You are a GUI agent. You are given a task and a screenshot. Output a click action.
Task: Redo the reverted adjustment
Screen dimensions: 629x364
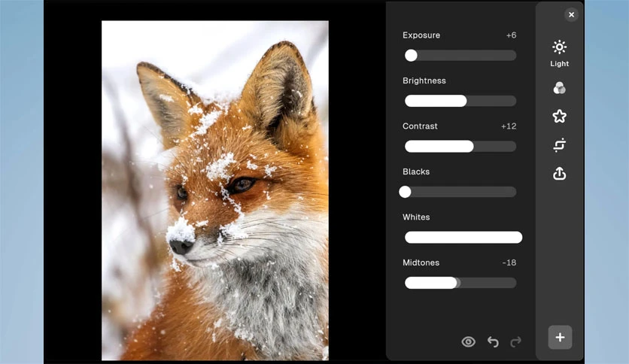[x=515, y=341]
